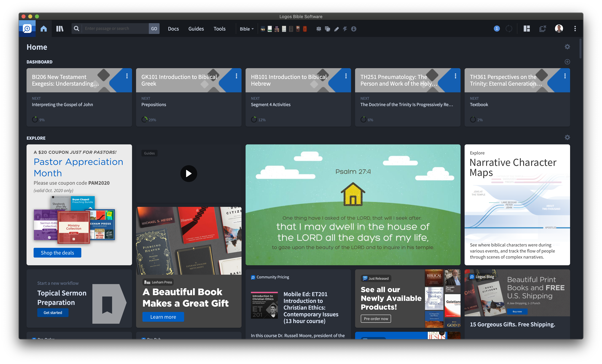Click the Home icon in toolbar

(x=44, y=29)
